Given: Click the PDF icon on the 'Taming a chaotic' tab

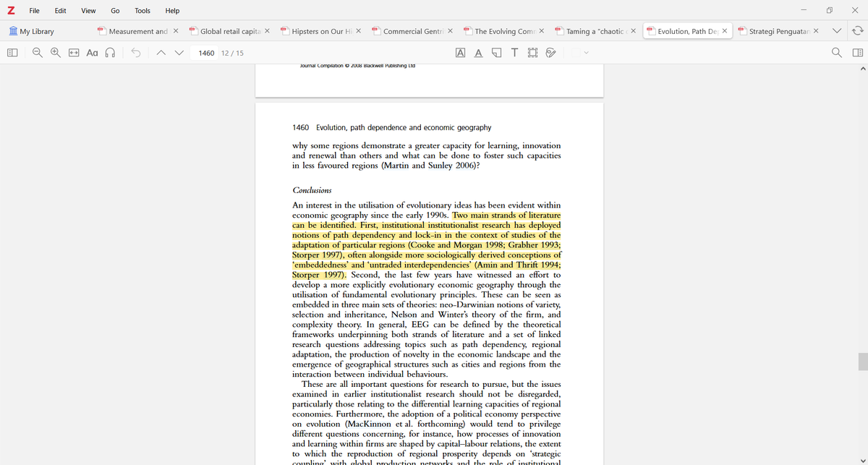Looking at the screenshot, I should (x=558, y=31).
